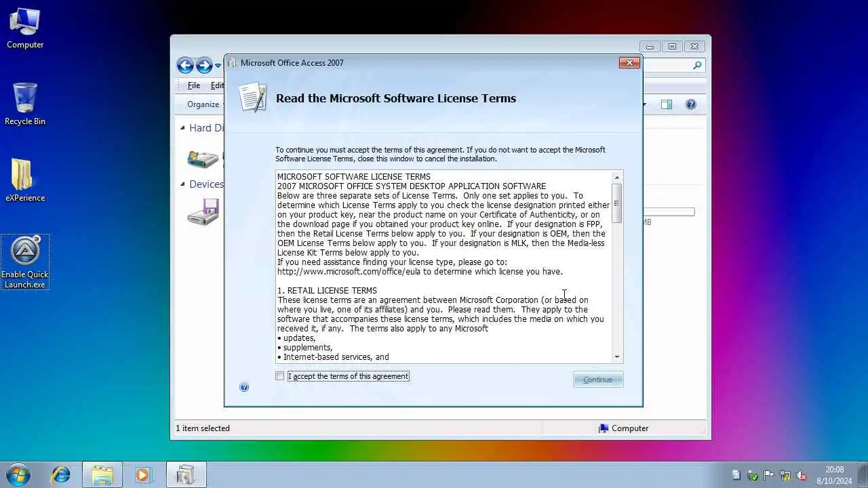Switch to Windows Explorer taskbar button
Screen dimensions: 868x488
102,474
